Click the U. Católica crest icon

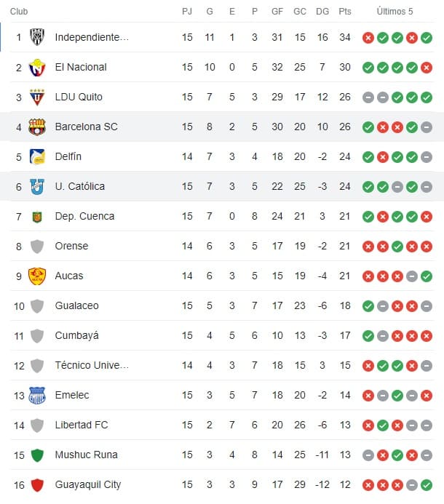click(36, 186)
